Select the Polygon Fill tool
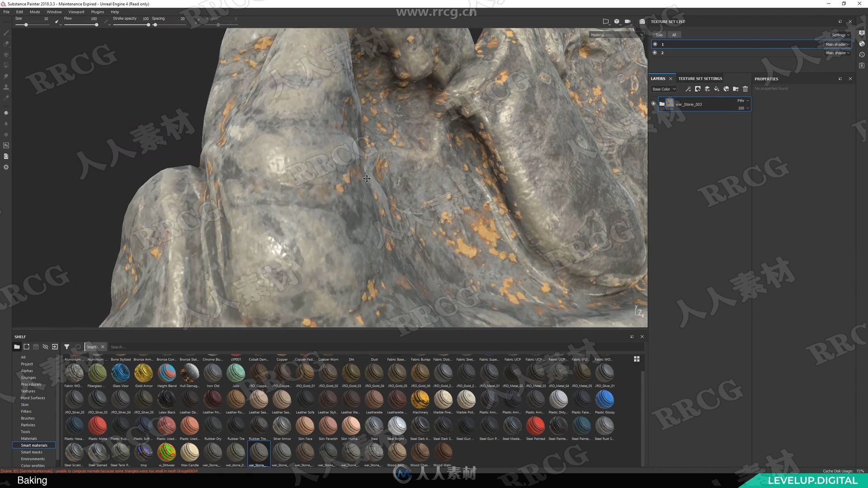This screenshot has height=488, width=868. pyautogui.click(x=6, y=66)
